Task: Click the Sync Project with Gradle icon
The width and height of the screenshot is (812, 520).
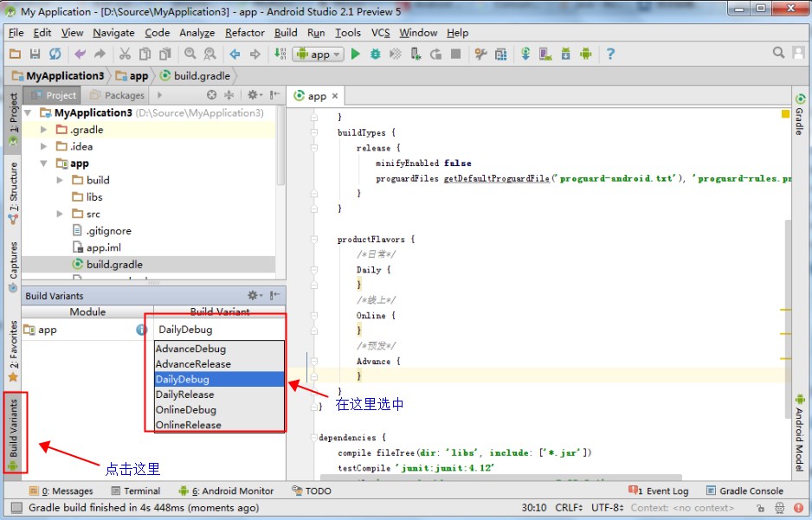Action: (525, 54)
